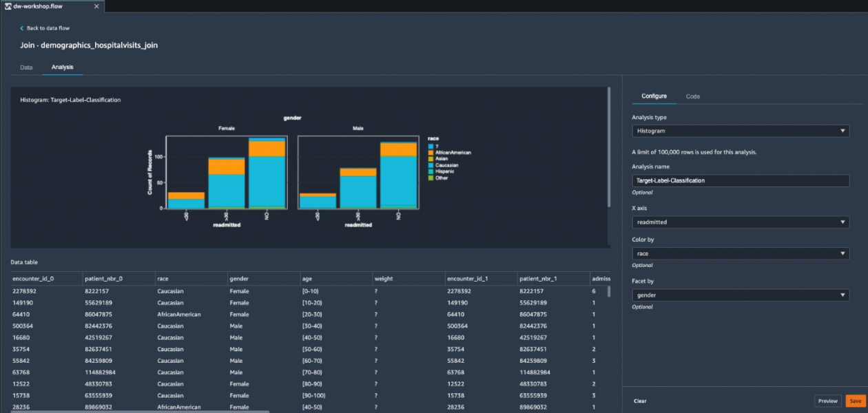
Task: Select the Configure tab
Action: click(654, 96)
